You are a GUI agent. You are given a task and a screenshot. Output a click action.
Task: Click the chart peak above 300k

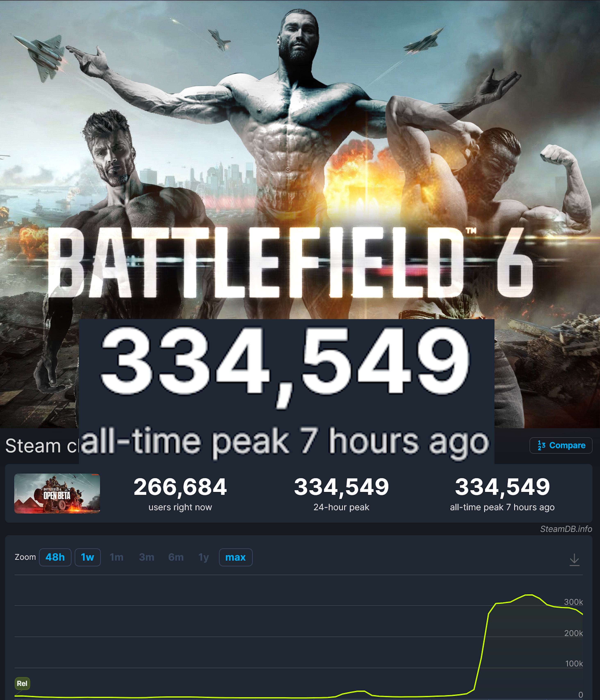pyautogui.click(x=529, y=595)
